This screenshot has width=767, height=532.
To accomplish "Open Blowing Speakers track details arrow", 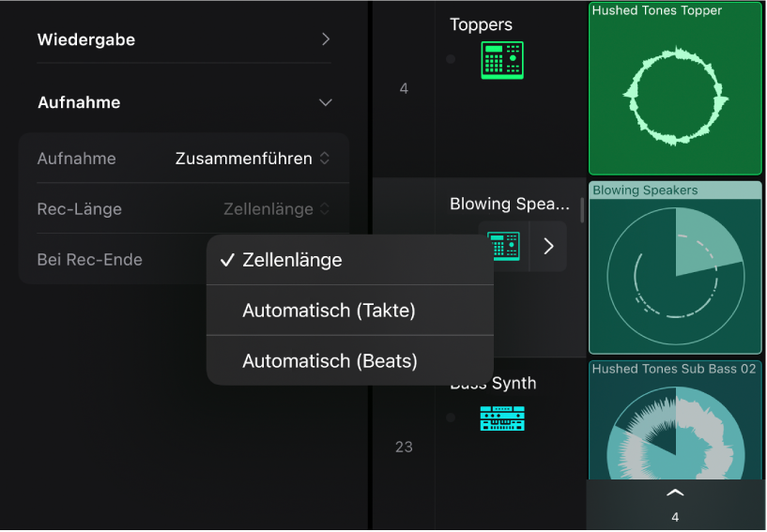I will [x=549, y=247].
